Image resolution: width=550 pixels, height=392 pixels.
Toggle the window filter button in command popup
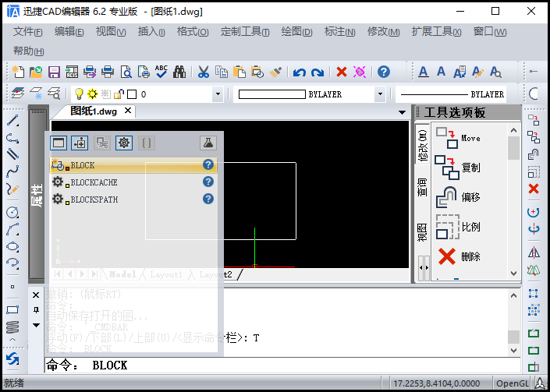pos(59,143)
